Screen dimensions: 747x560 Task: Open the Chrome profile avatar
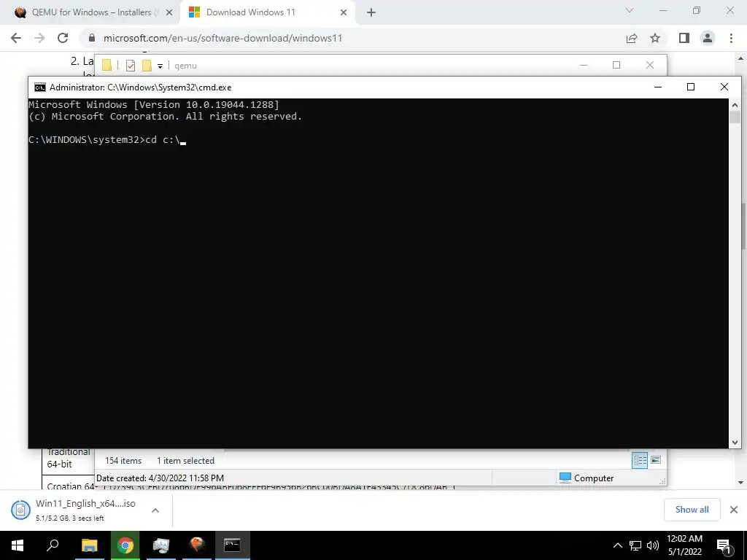(x=708, y=38)
